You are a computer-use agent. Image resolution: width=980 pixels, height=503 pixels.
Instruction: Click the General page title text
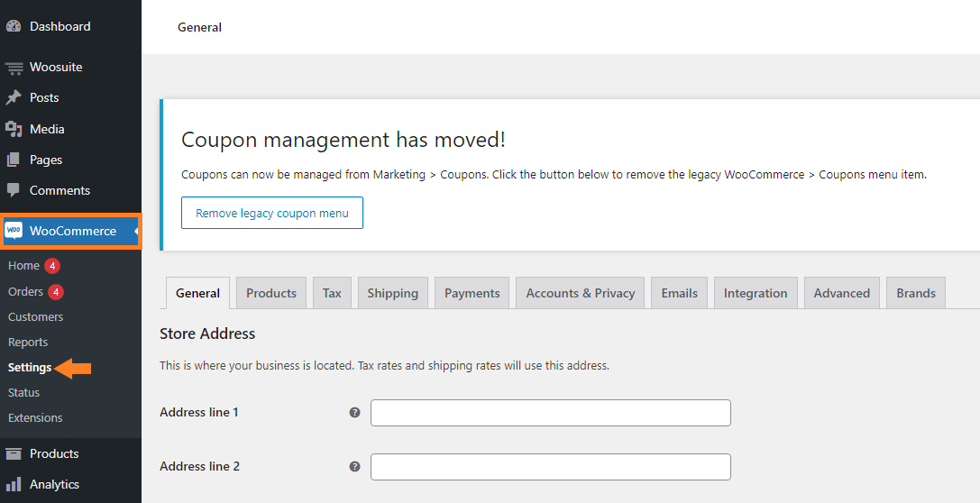click(x=199, y=27)
